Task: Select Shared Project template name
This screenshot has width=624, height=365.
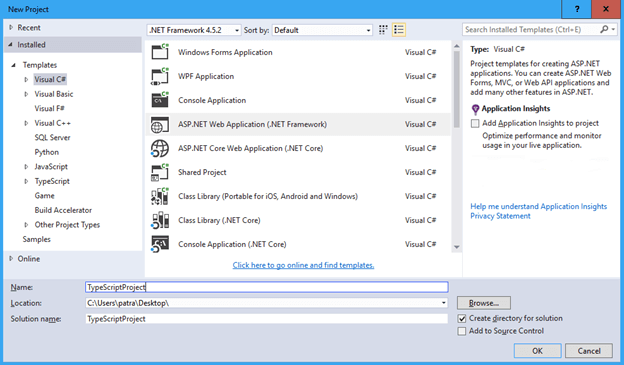Action: (202, 172)
